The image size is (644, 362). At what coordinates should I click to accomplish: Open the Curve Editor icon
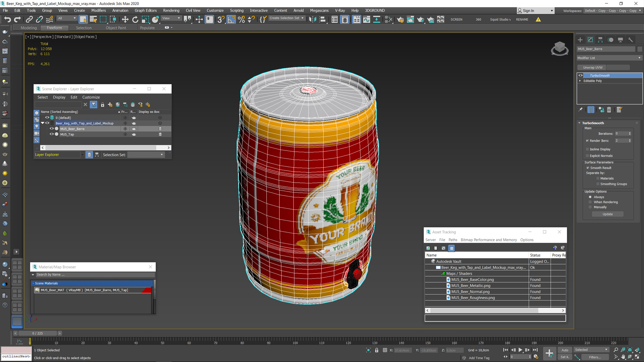click(x=367, y=19)
